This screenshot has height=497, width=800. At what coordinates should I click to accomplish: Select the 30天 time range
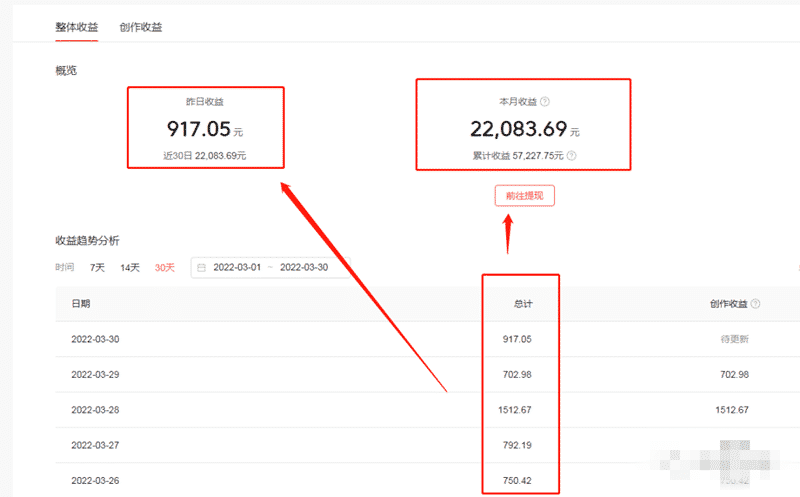[164, 267]
